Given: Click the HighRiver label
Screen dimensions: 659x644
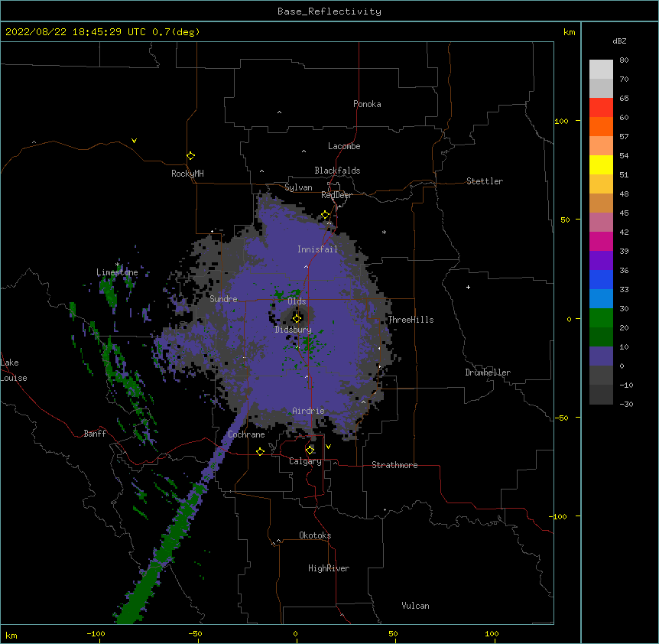Looking at the screenshot, I should (329, 568).
